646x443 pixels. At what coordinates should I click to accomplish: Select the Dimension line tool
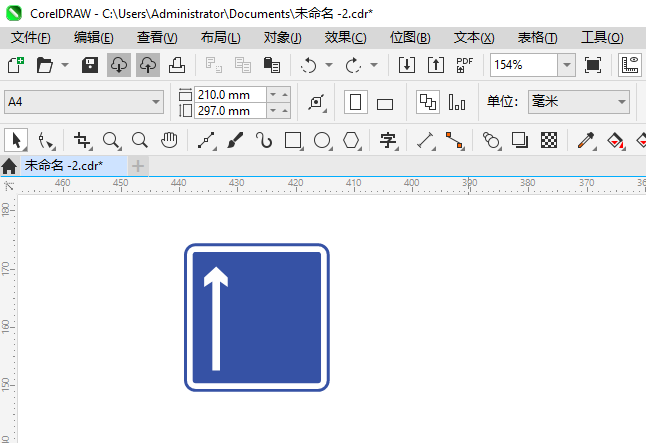(426, 141)
